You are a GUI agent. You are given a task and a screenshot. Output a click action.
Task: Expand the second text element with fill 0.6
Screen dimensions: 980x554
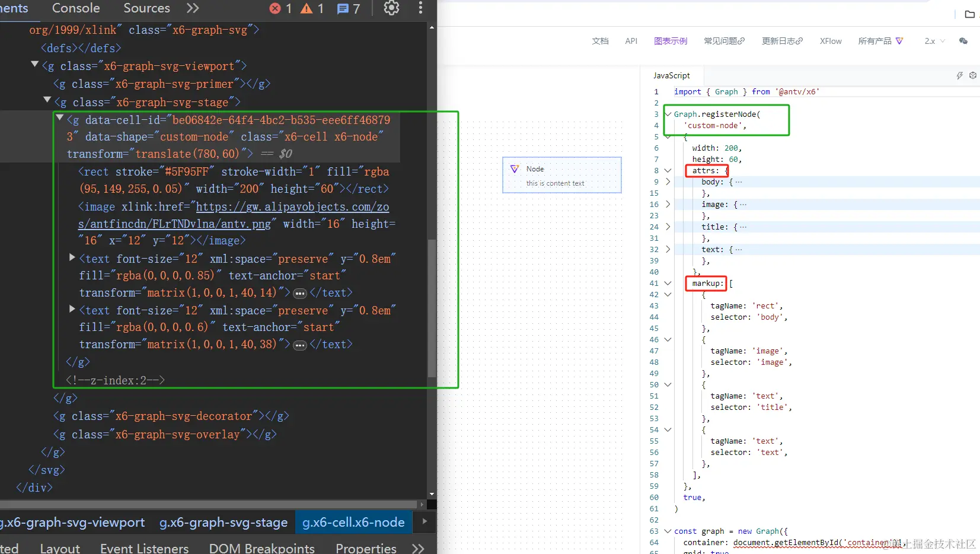click(x=72, y=309)
